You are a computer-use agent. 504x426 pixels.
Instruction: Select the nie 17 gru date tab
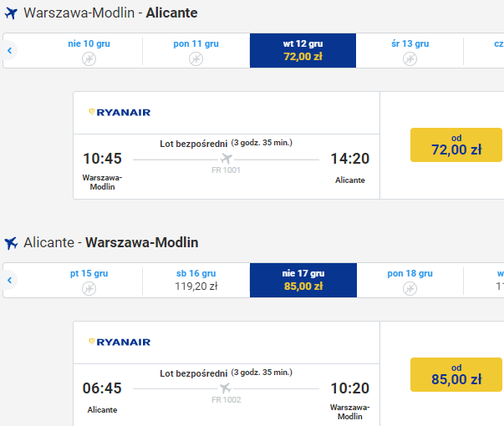pyautogui.click(x=303, y=280)
